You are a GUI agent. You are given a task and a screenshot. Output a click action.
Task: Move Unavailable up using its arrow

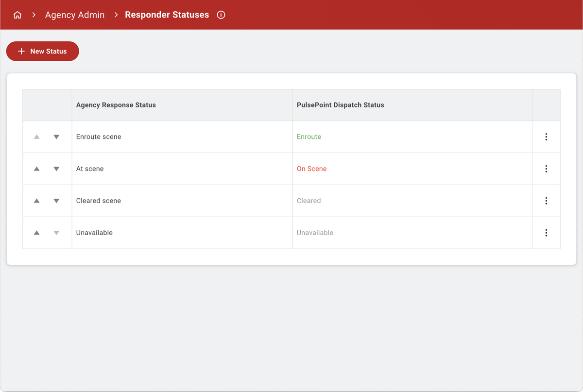36,233
